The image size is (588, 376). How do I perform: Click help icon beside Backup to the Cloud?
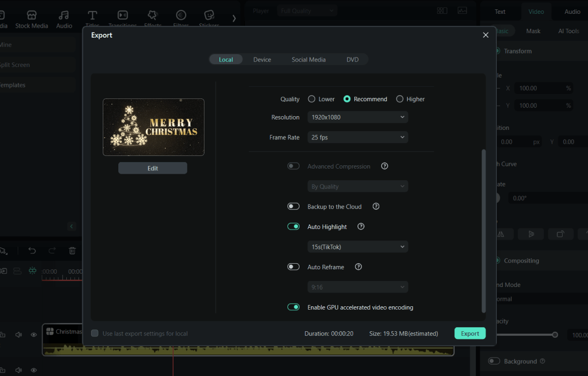pos(376,206)
